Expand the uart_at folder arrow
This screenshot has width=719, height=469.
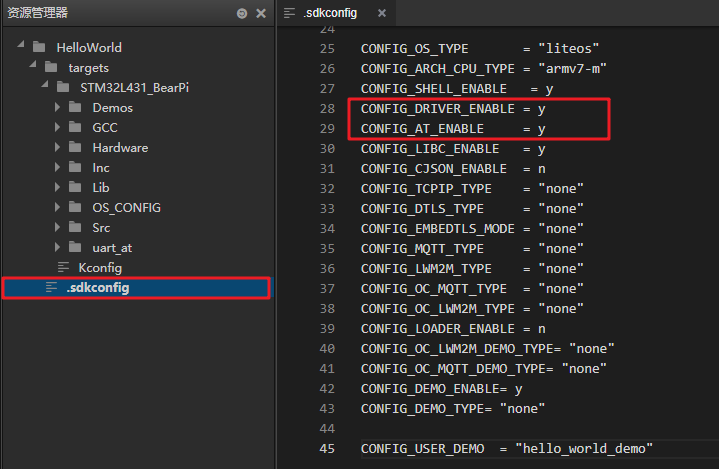(x=57, y=248)
